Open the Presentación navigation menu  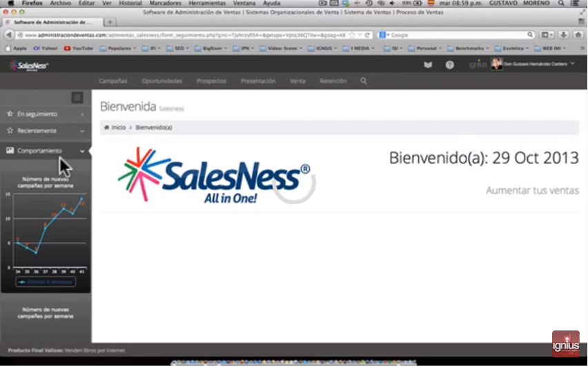coord(258,81)
